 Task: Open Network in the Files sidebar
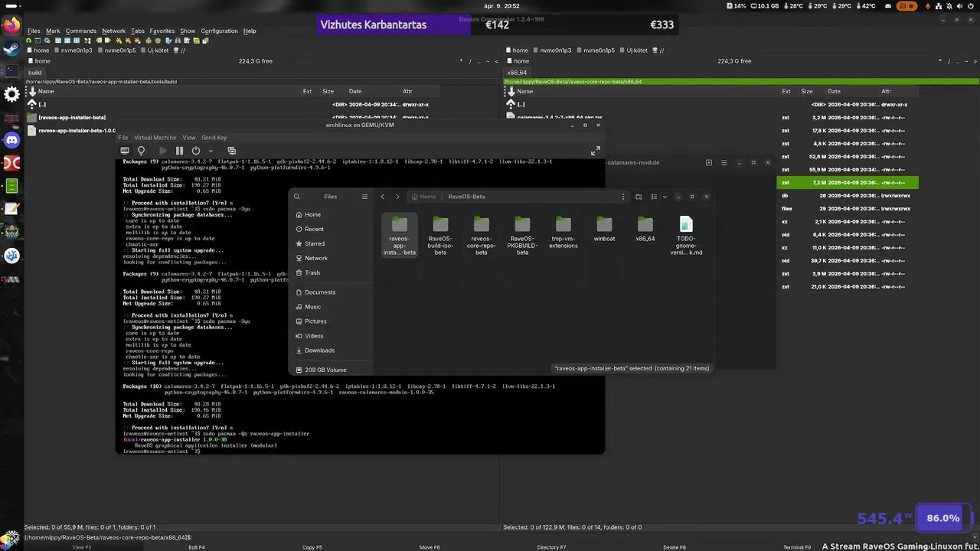(x=330, y=258)
